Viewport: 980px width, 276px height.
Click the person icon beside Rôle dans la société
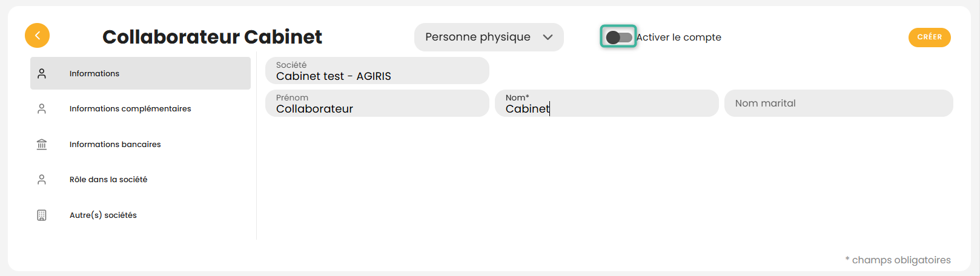coord(42,180)
